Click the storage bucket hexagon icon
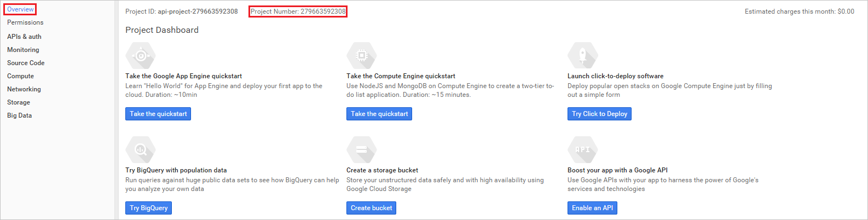 [x=362, y=149]
